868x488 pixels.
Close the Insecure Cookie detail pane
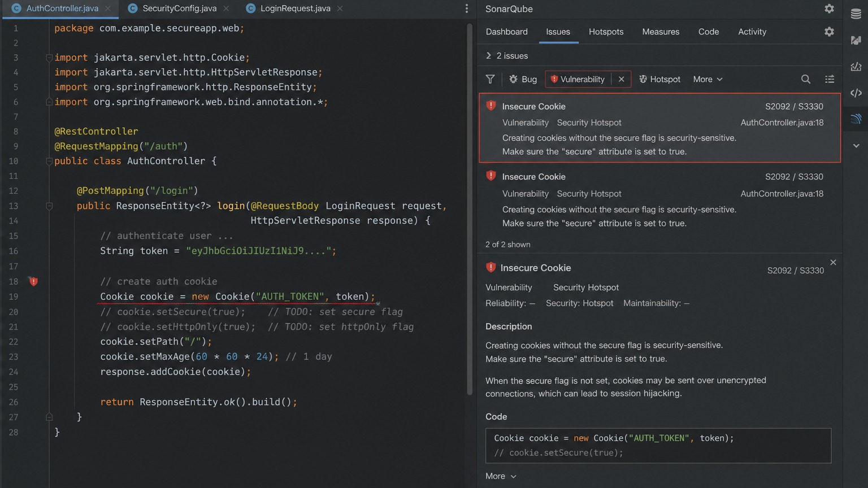pos(833,263)
